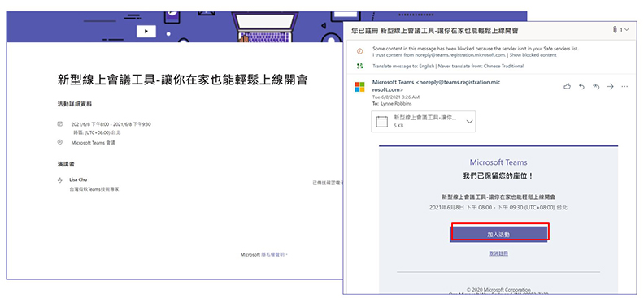Screen dimensions: 644x298
Task: Click the Like thumbs-up icon in email
Action: [568, 87]
